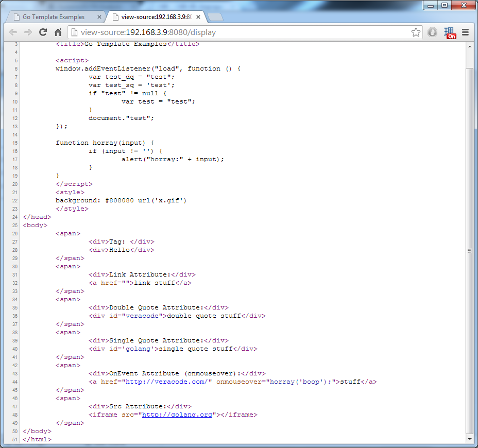Click 'document."test";' on line 12
This screenshot has height=448, width=478.
(121, 118)
